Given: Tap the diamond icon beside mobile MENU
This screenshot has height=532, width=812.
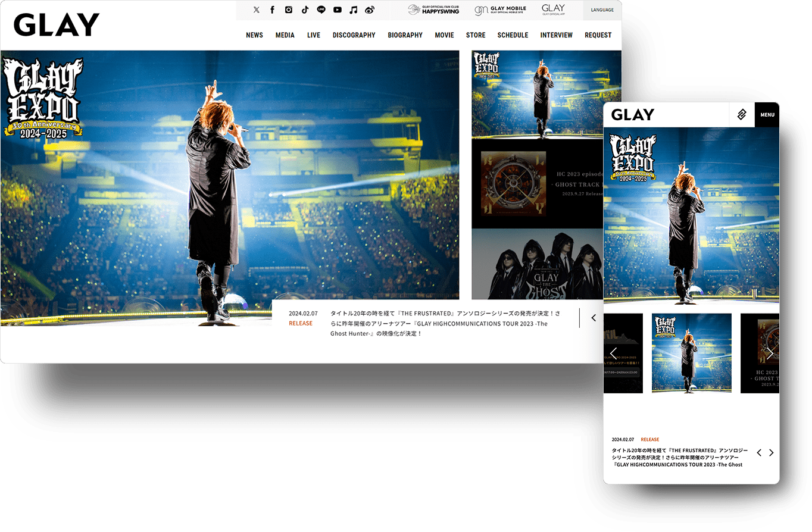Looking at the screenshot, I should coord(742,115).
